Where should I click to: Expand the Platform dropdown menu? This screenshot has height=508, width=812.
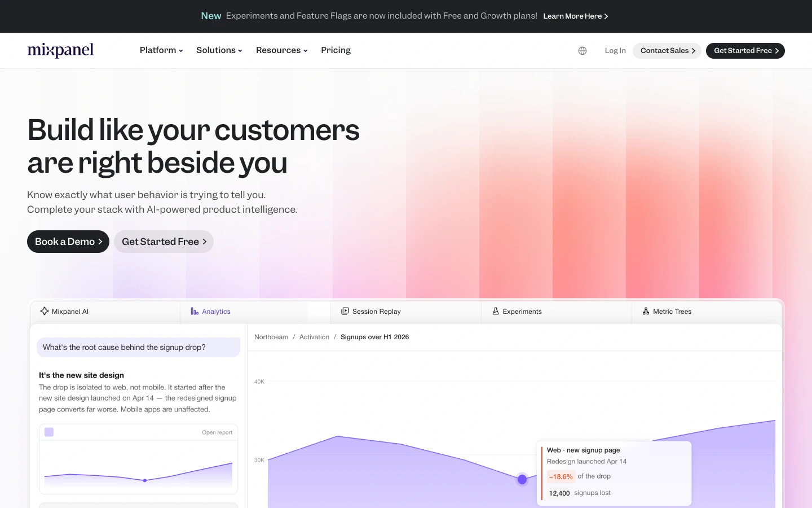[x=161, y=50]
